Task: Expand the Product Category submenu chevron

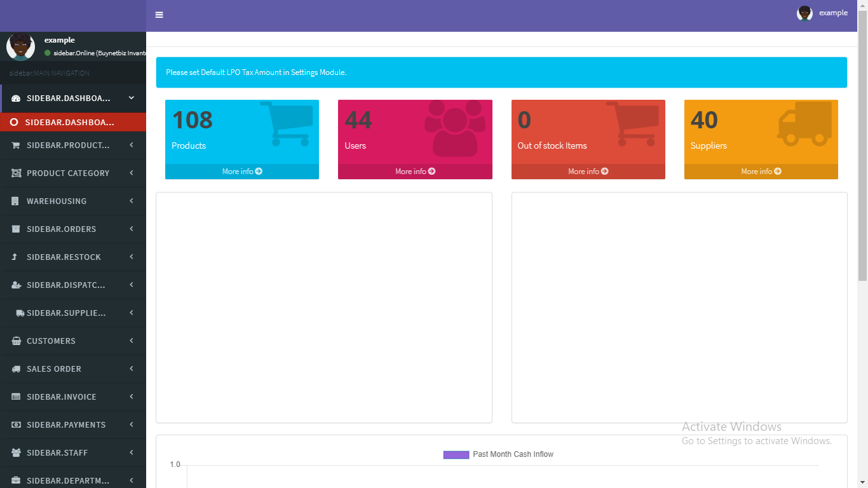Action: click(132, 173)
